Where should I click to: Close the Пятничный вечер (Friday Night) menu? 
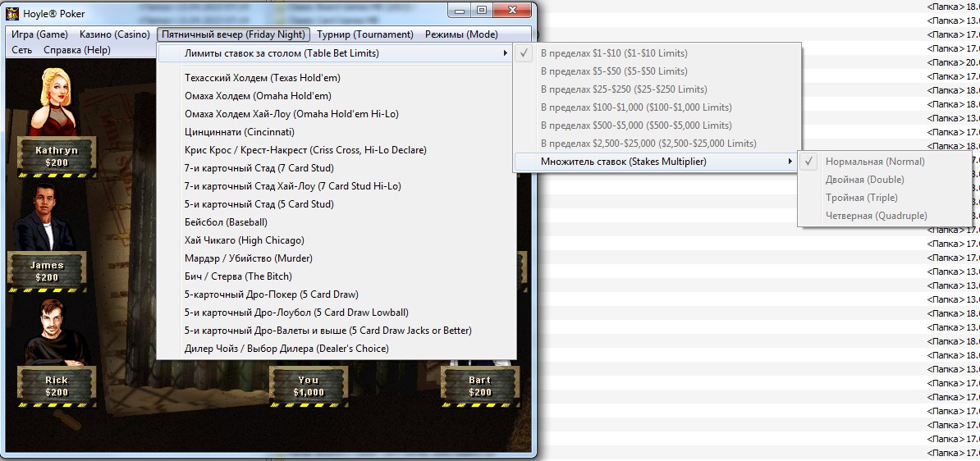[234, 34]
